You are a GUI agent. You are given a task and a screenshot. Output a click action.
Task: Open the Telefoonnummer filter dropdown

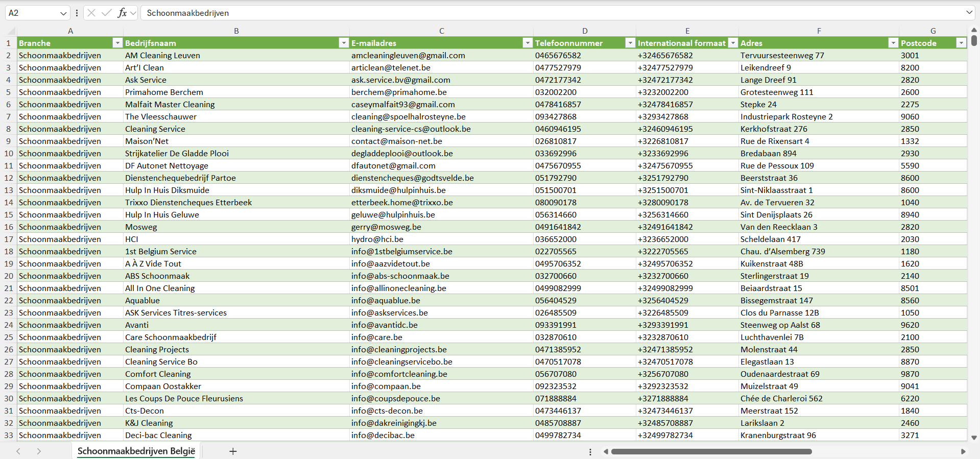(x=630, y=43)
